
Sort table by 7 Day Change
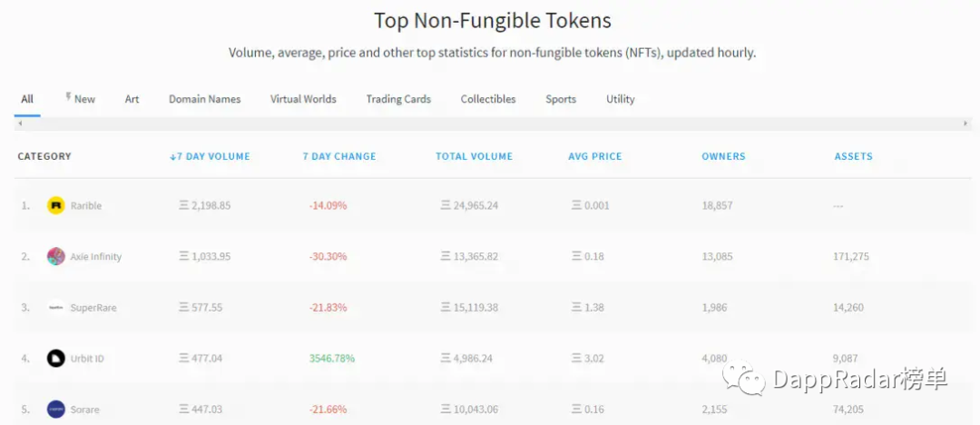point(338,156)
